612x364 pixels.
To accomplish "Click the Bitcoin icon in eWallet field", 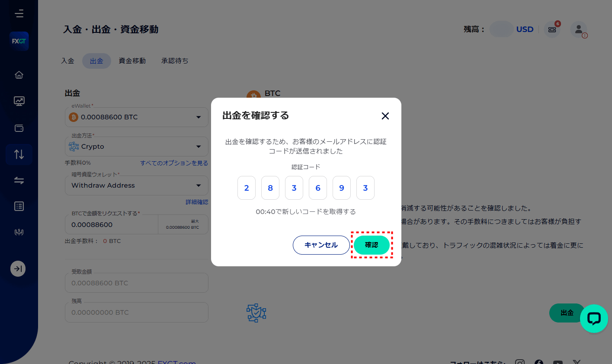I will click(74, 117).
